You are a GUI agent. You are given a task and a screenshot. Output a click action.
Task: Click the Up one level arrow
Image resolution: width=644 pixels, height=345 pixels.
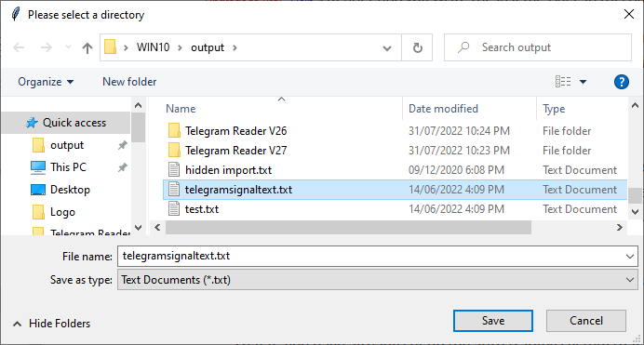pos(87,48)
